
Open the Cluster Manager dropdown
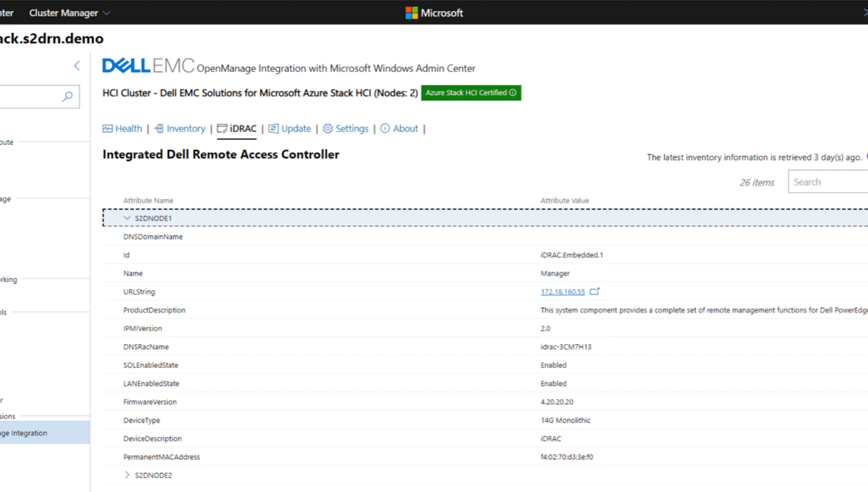click(x=69, y=13)
